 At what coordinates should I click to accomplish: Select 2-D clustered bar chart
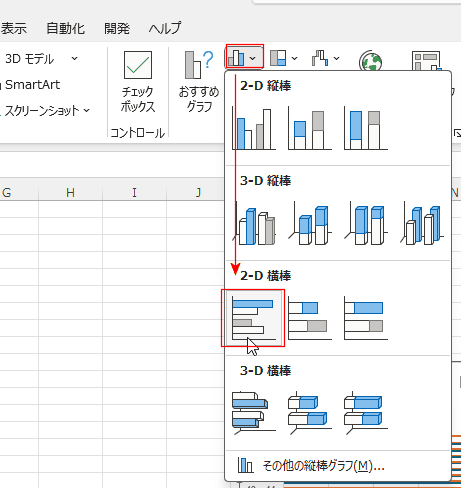(254, 318)
